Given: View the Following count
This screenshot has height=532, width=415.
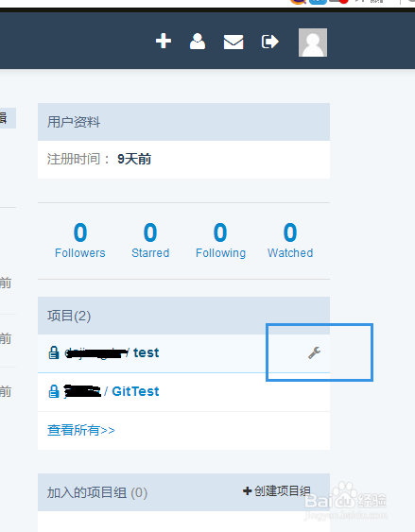Looking at the screenshot, I should [220, 240].
